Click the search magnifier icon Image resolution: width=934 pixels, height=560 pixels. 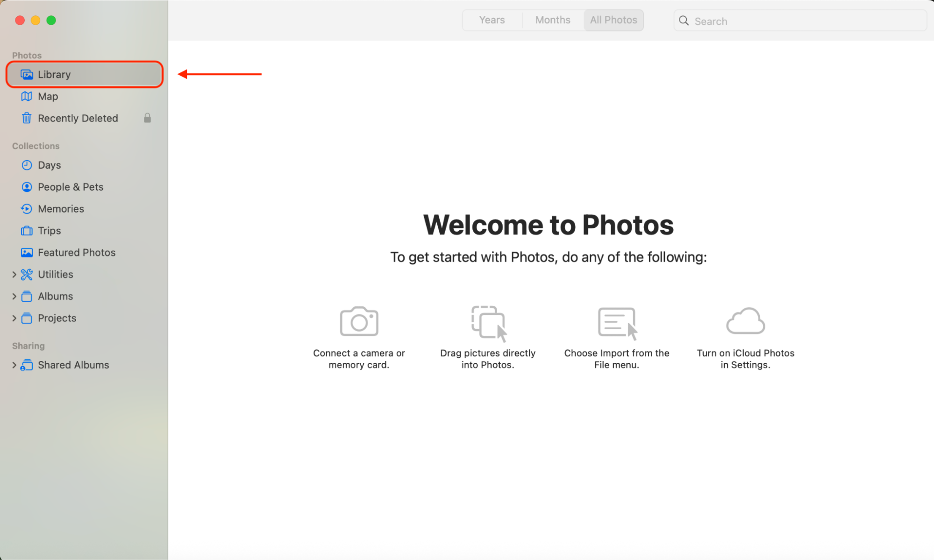(x=684, y=21)
